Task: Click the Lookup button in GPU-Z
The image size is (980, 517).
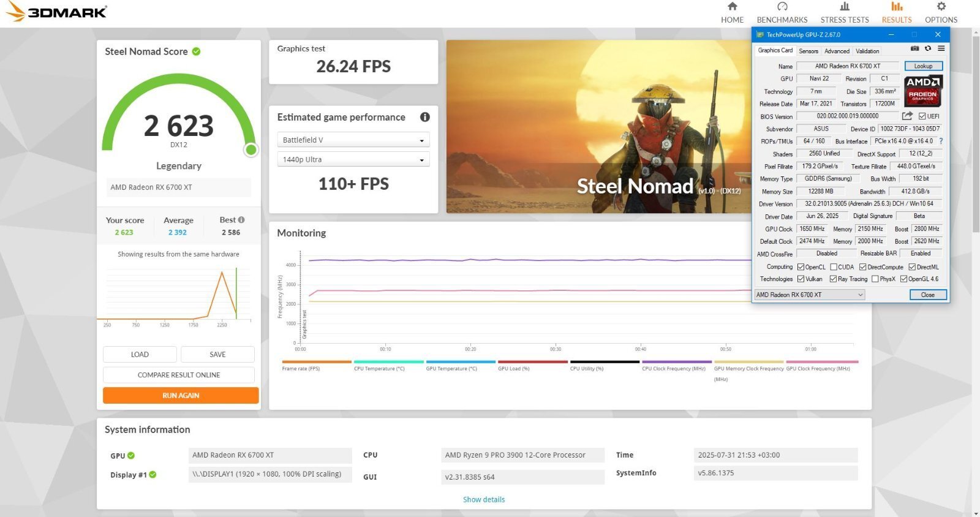Action: point(924,66)
